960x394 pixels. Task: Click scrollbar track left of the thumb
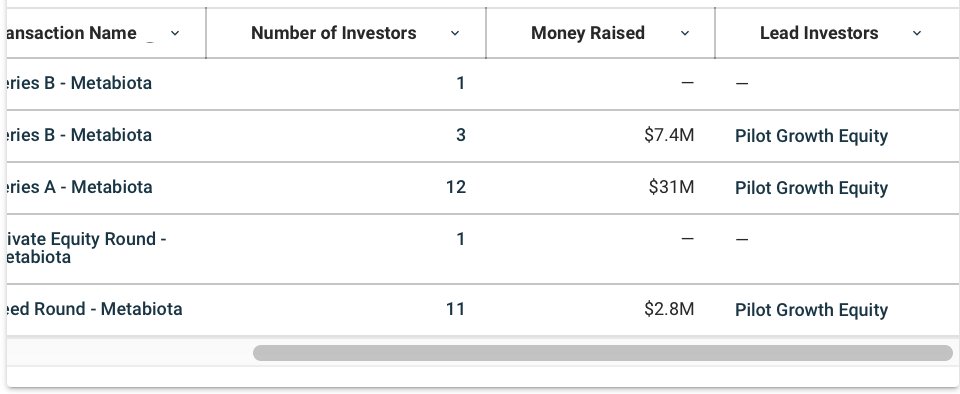130,353
